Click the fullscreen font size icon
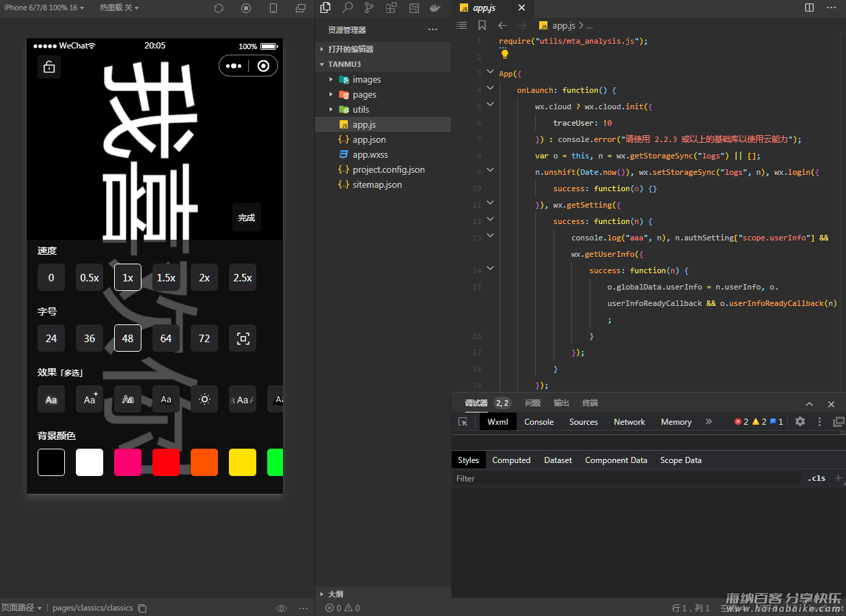 [243, 338]
